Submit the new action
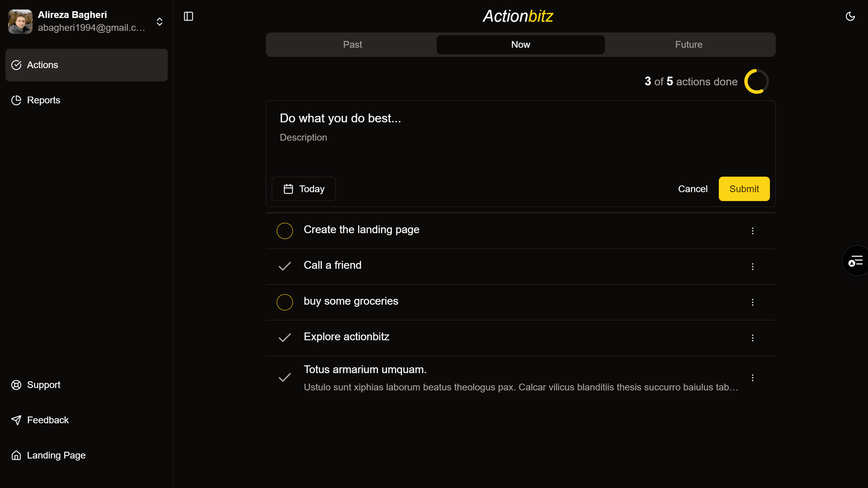 pyautogui.click(x=744, y=189)
